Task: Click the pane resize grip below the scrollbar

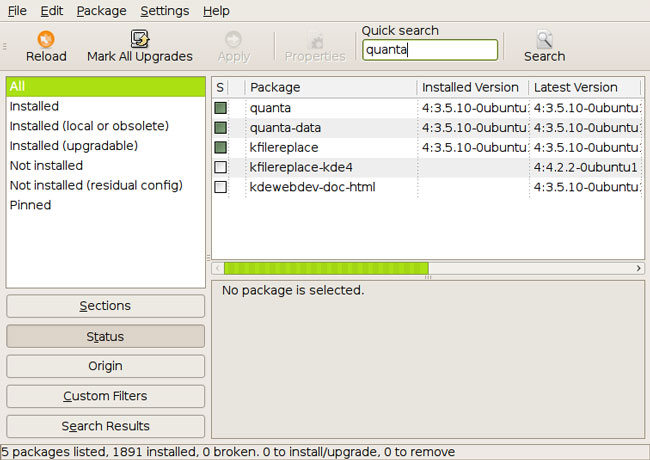Action: coord(428,278)
